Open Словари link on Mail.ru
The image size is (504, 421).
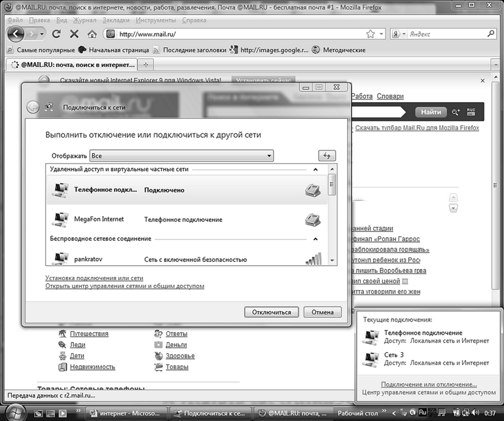(x=390, y=96)
